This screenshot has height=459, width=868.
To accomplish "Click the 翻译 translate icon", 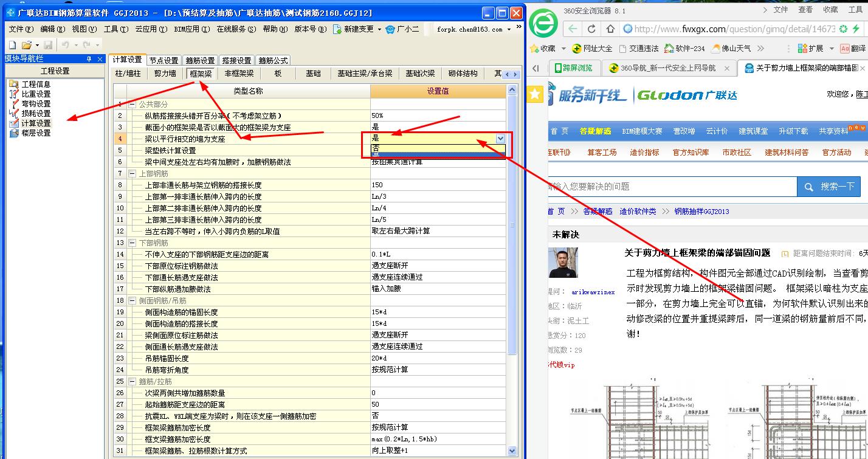I will tap(845, 49).
